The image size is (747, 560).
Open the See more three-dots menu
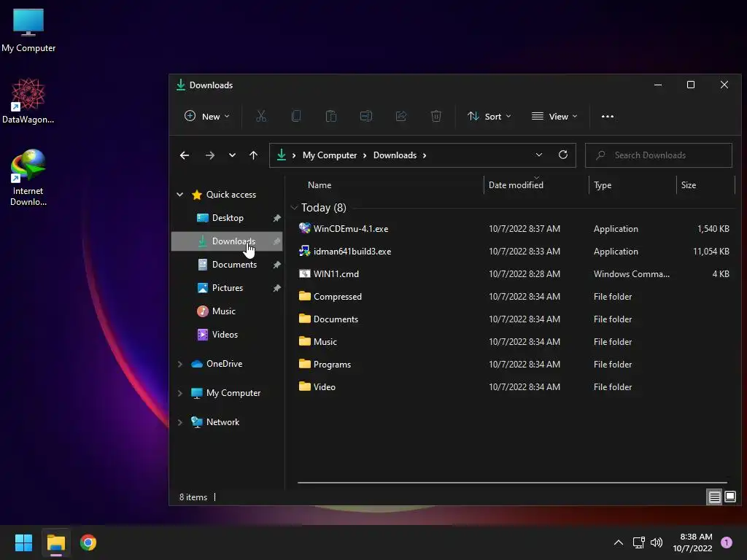608,116
